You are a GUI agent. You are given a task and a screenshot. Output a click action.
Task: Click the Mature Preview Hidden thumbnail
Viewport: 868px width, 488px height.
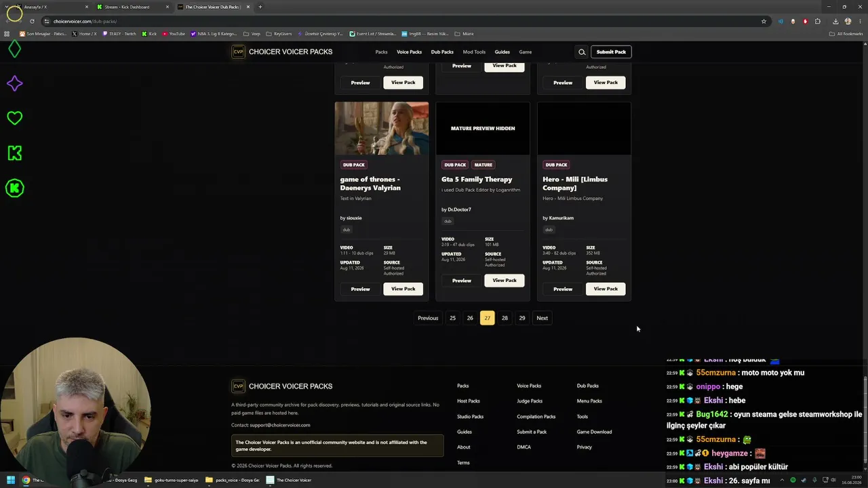coord(483,128)
